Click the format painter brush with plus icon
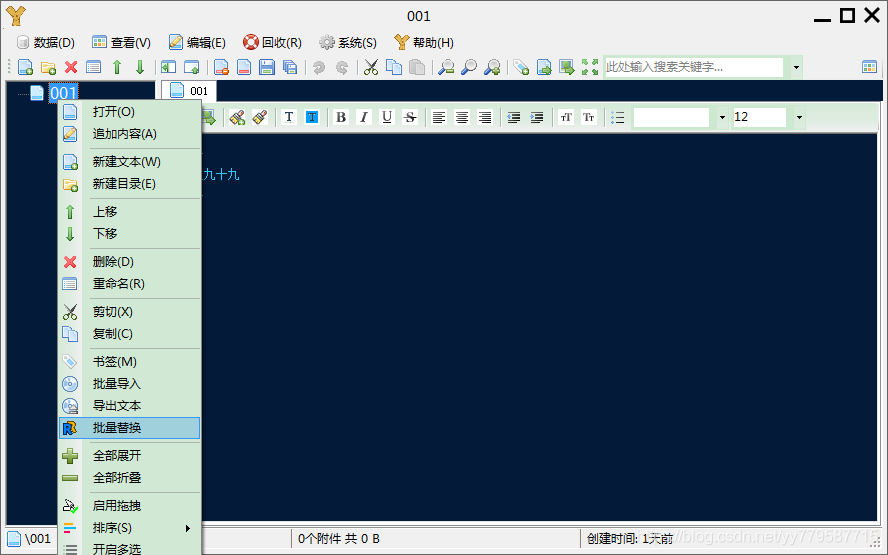This screenshot has height=555, width=888. coord(237,117)
